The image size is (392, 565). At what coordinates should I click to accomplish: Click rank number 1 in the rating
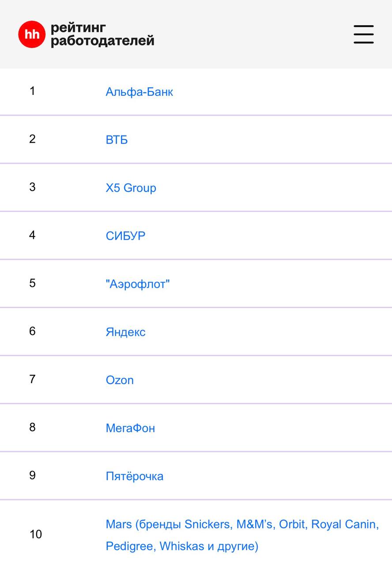32,91
